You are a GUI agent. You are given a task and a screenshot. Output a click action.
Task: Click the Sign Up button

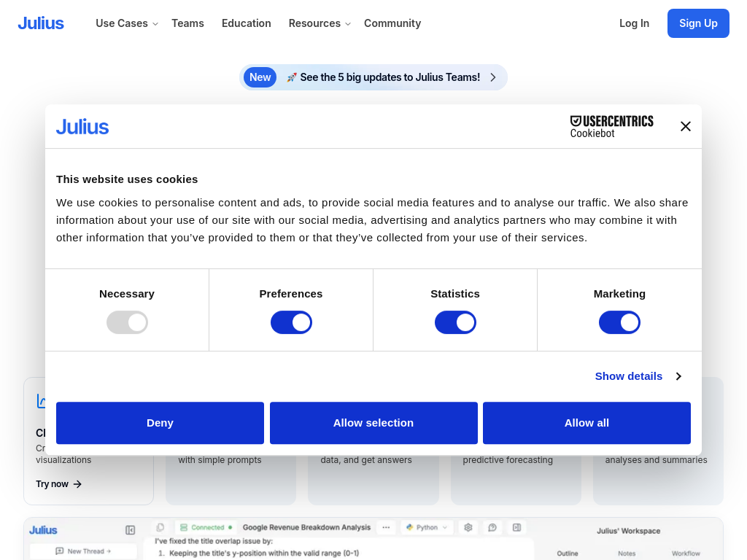(698, 23)
